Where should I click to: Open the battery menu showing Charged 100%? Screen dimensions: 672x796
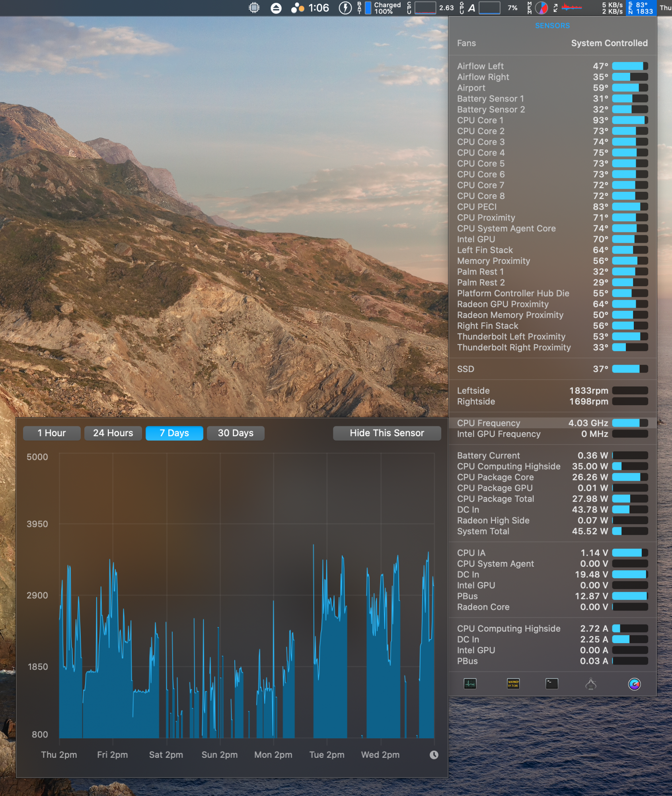[379, 8]
